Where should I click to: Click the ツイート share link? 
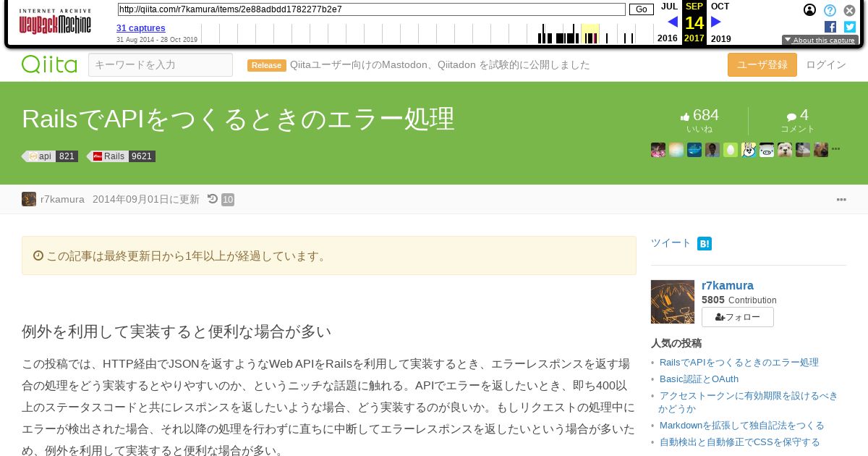pyautogui.click(x=671, y=243)
